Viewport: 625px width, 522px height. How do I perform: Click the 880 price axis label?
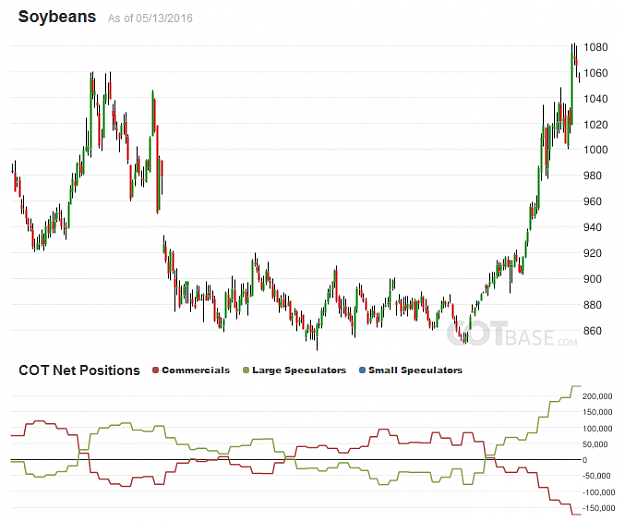(x=593, y=305)
